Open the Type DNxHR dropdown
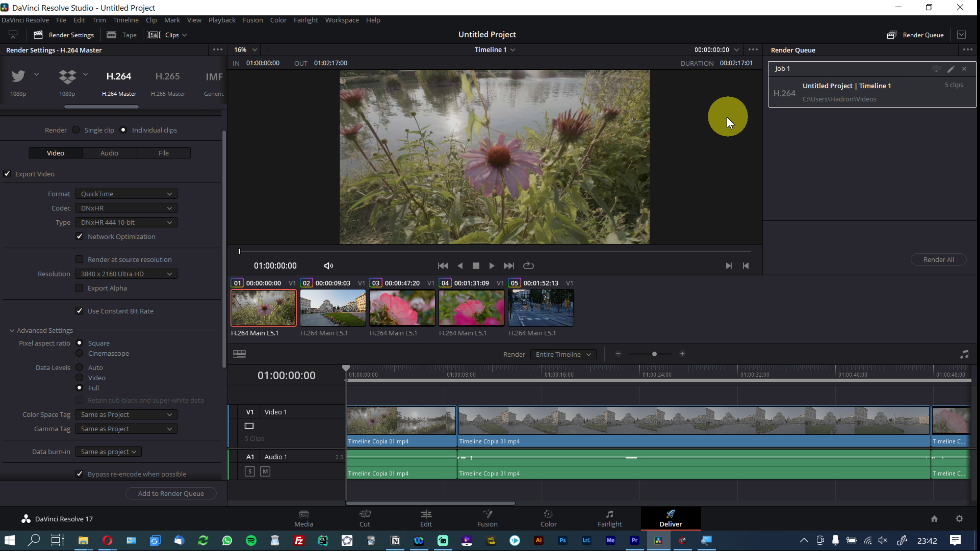 pyautogui.click(x=126, y=222)
